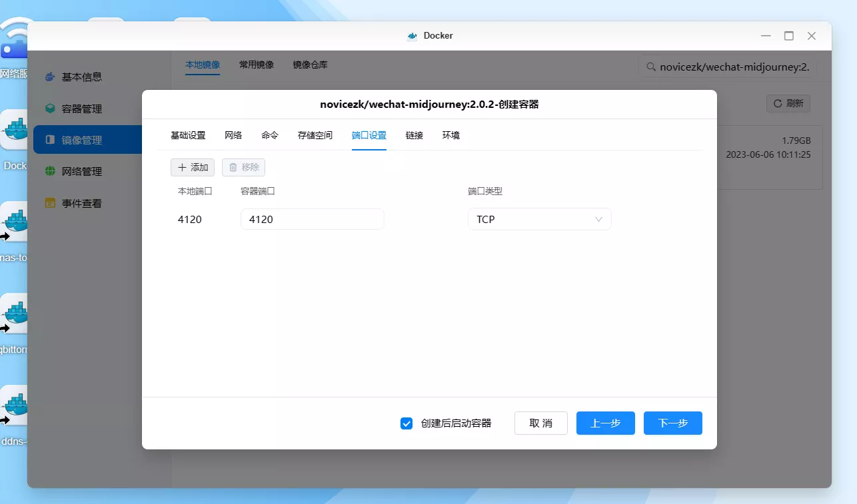The width and height of the screenshot is (857, 504).
Task: Open 端口类型 TCP dropdown
Action: (540, 219)
